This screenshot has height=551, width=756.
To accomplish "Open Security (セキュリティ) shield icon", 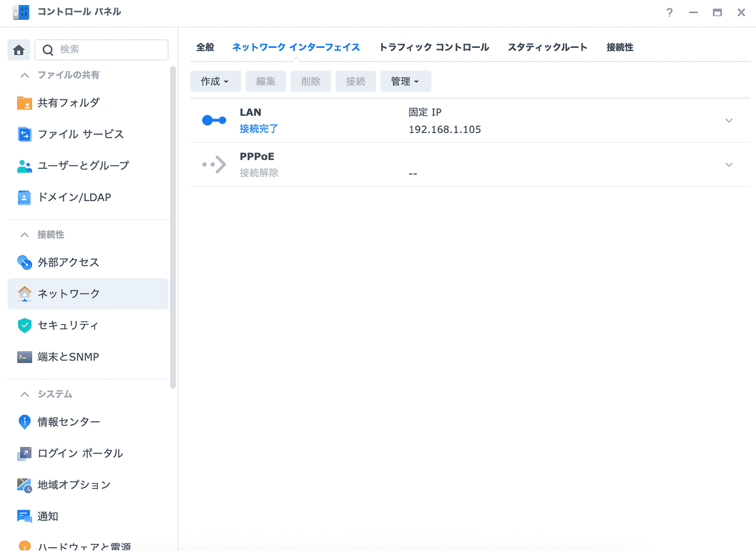I will pyautogui.click(x=25, y=325).
